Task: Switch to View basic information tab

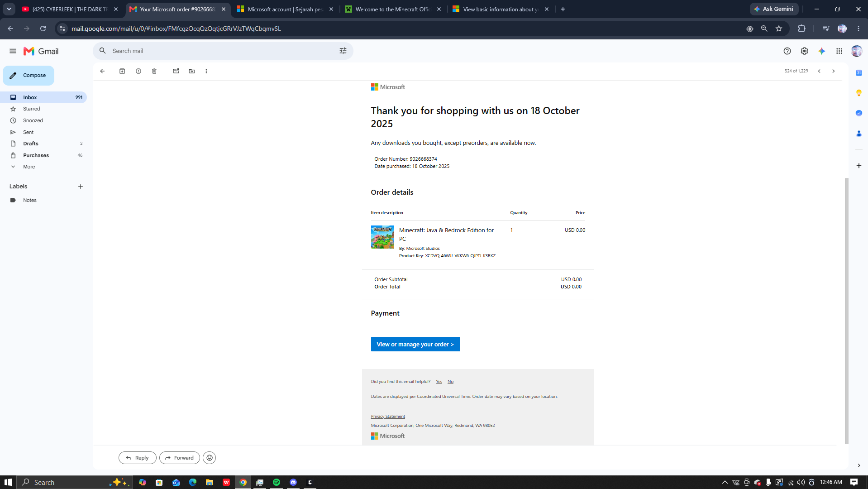Action: 501,9
